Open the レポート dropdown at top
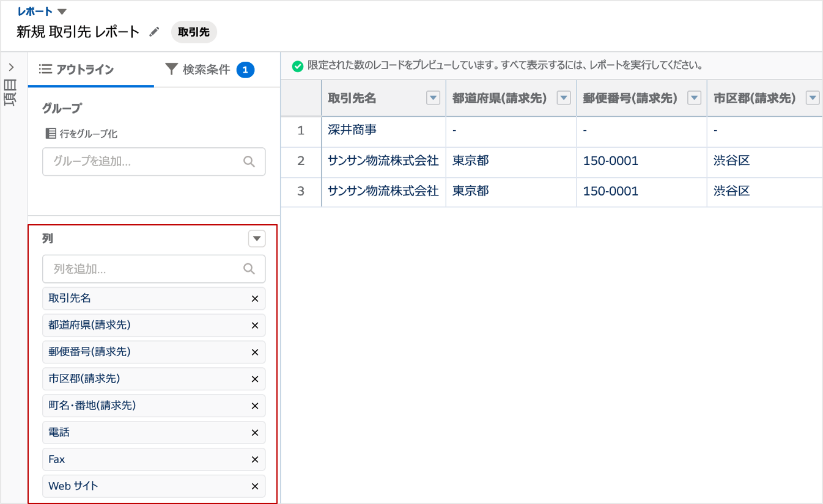 62,12
